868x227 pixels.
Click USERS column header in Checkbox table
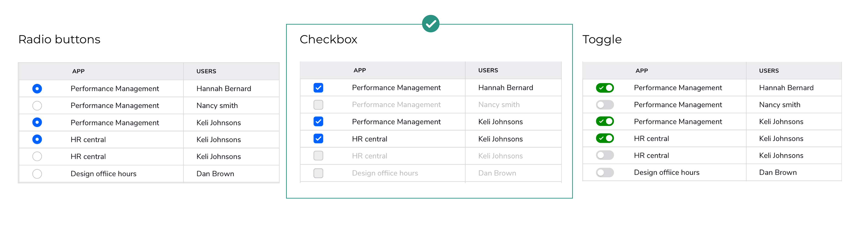point(488,70)
